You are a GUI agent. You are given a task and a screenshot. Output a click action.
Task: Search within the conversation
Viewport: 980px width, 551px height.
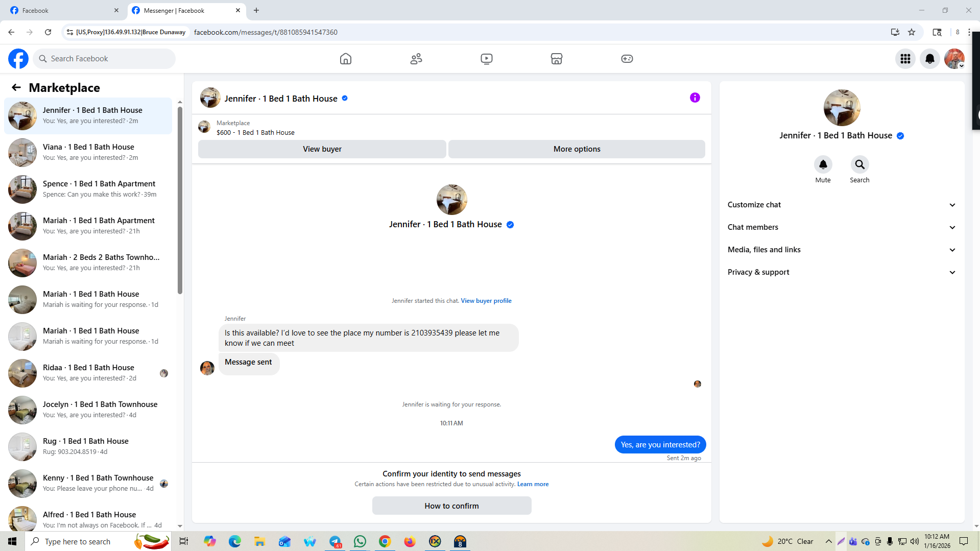pos(860,164)
